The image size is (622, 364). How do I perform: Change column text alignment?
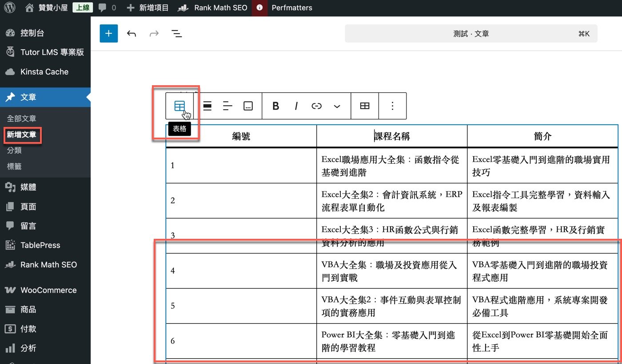(227, 106)
